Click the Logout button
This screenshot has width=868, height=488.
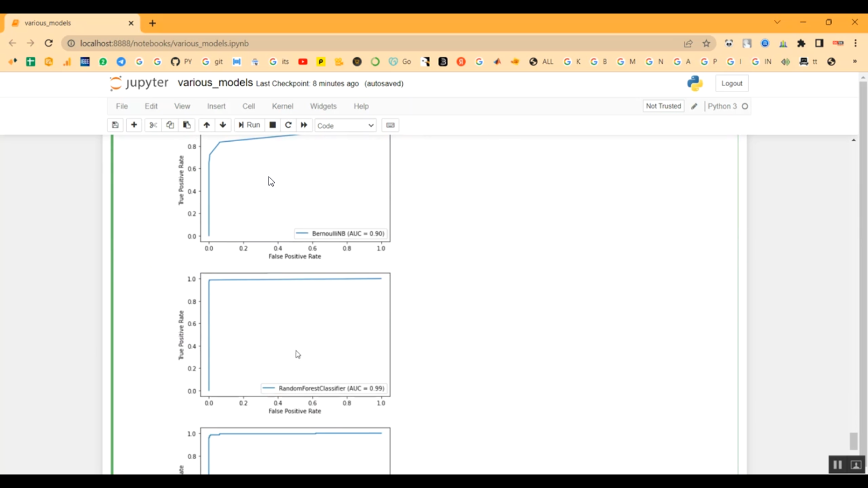coord(731,83)
